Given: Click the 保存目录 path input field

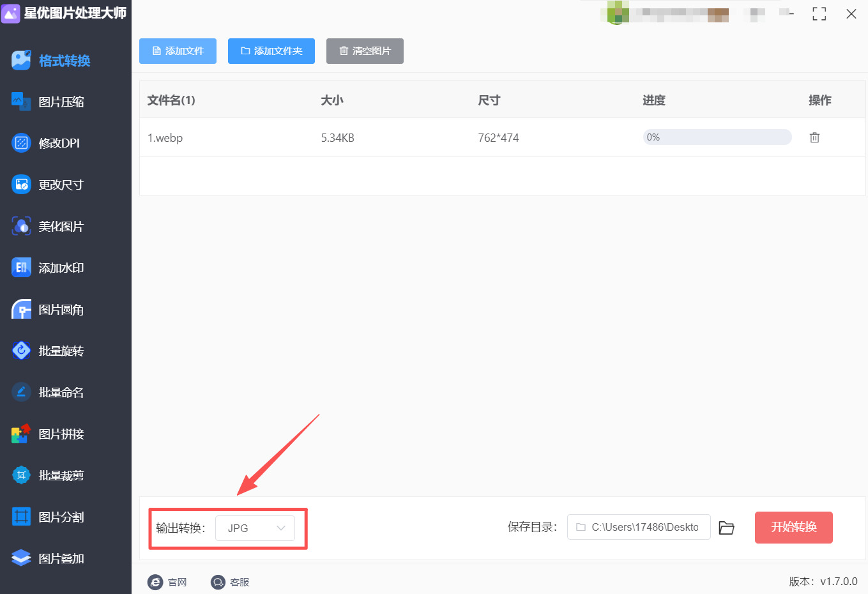Looking at the screenshot, I should [639, 527].
